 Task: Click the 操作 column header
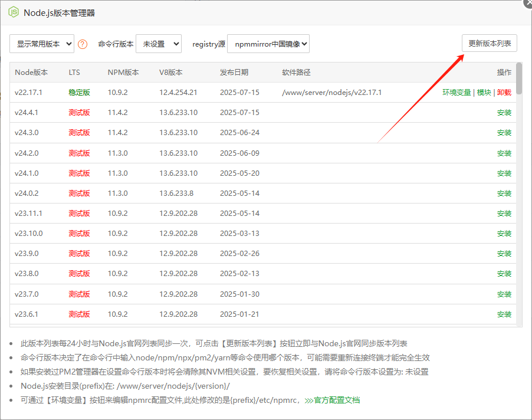[504, 73]
